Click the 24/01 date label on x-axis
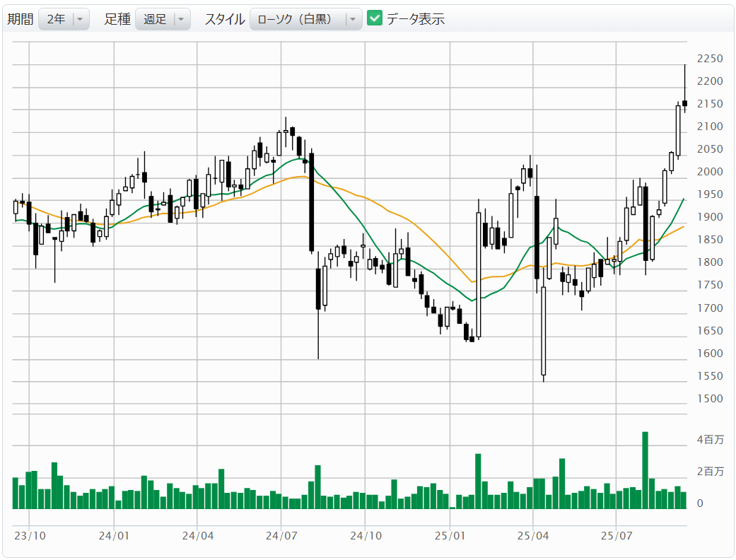This screenshot has width=736, height=560. click(114, 536)
